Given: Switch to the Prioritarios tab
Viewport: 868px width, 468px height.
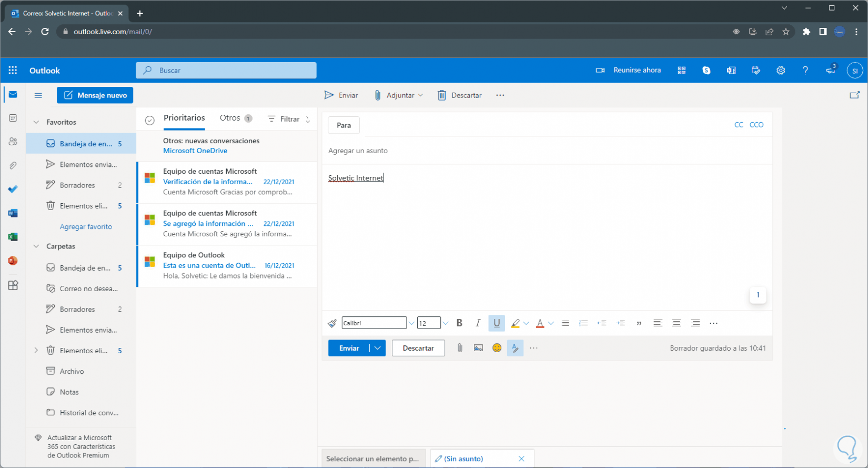Looking at the screenshot, I should pos(184,118).
